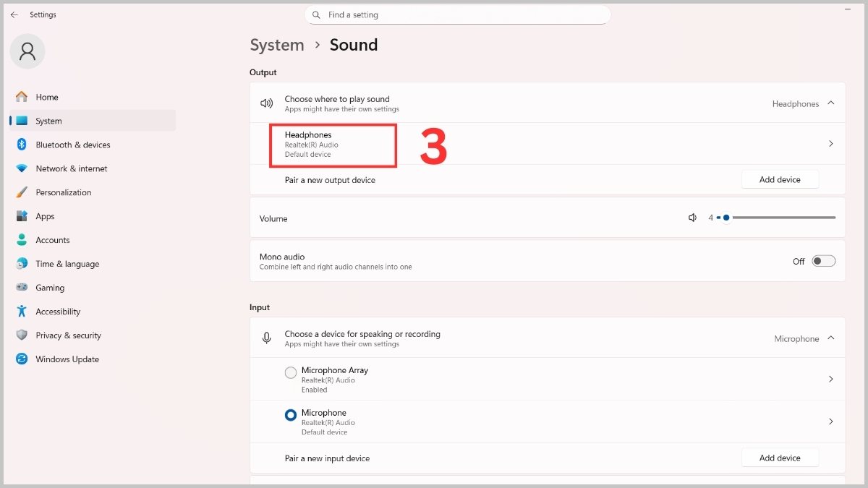Viewport: 868px width, 488px height.
Task: Click the speaker output icon above Choose where to play sound
Action: point(266,103)
